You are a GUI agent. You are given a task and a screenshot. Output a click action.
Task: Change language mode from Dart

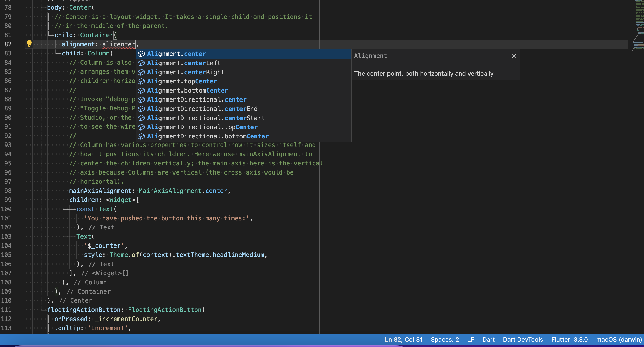(x=488, y=340)
